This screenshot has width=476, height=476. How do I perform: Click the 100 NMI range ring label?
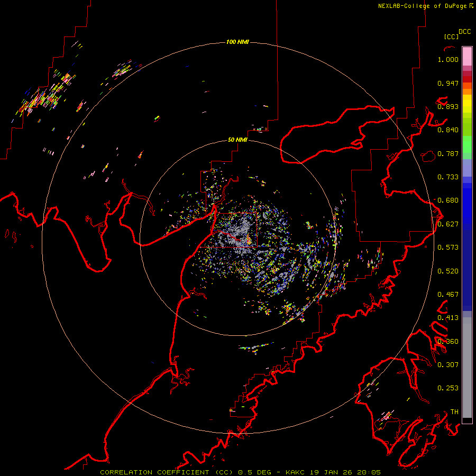pyautogui.click(x=237, y=42)
